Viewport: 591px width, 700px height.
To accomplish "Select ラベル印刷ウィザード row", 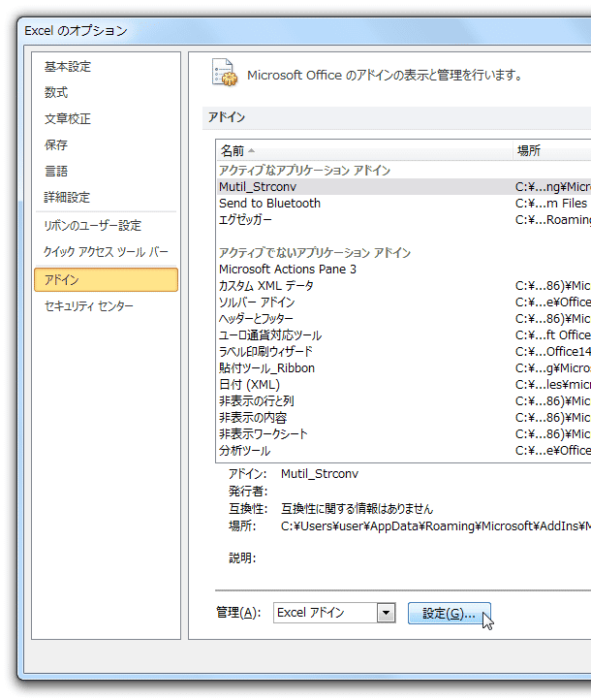I will [x=404, y=352].
